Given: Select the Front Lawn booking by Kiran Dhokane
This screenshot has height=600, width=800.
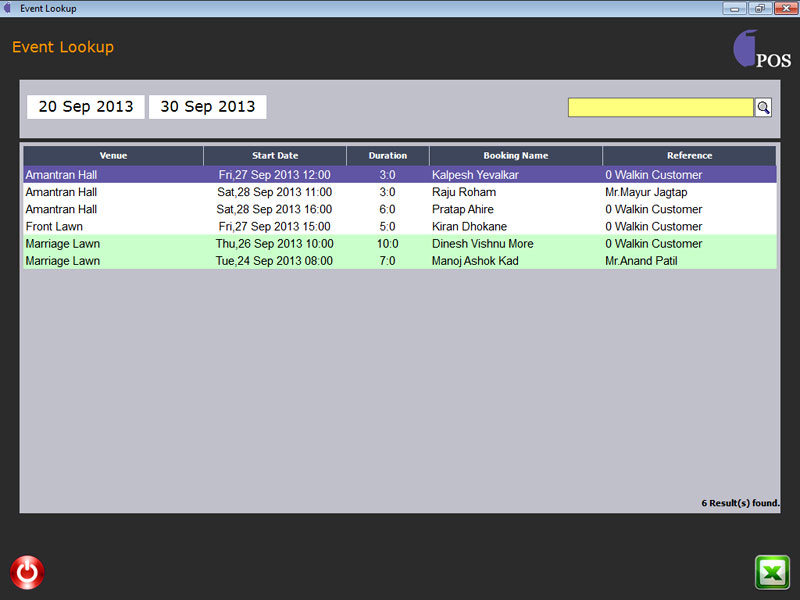Looking at the screenshot, I should 469,227.
